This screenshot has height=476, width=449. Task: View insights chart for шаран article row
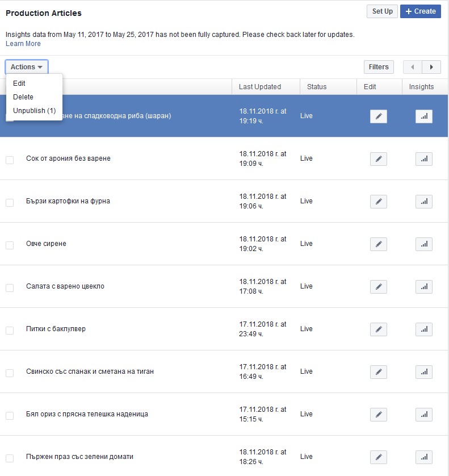(424, 116)
